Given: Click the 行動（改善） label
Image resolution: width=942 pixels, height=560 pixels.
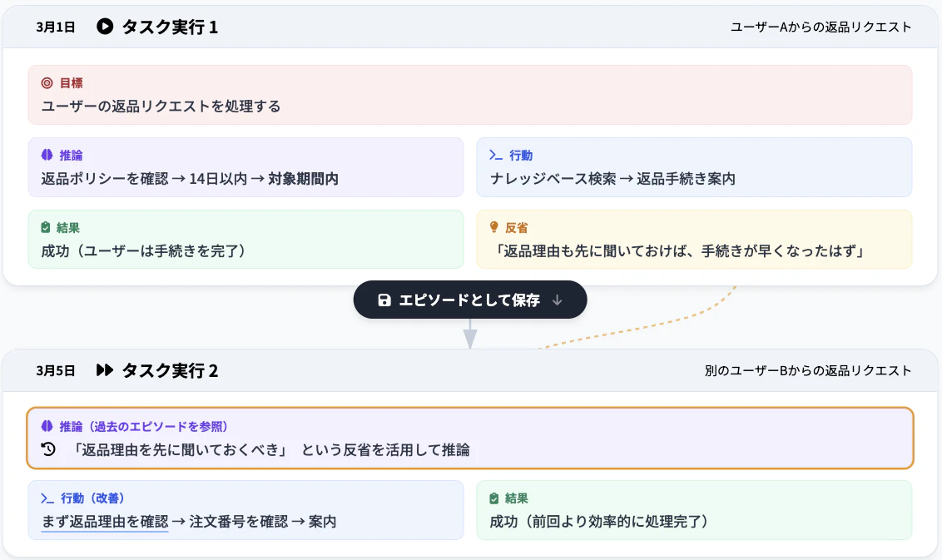Looking at the screenshot, I should 92,498.
